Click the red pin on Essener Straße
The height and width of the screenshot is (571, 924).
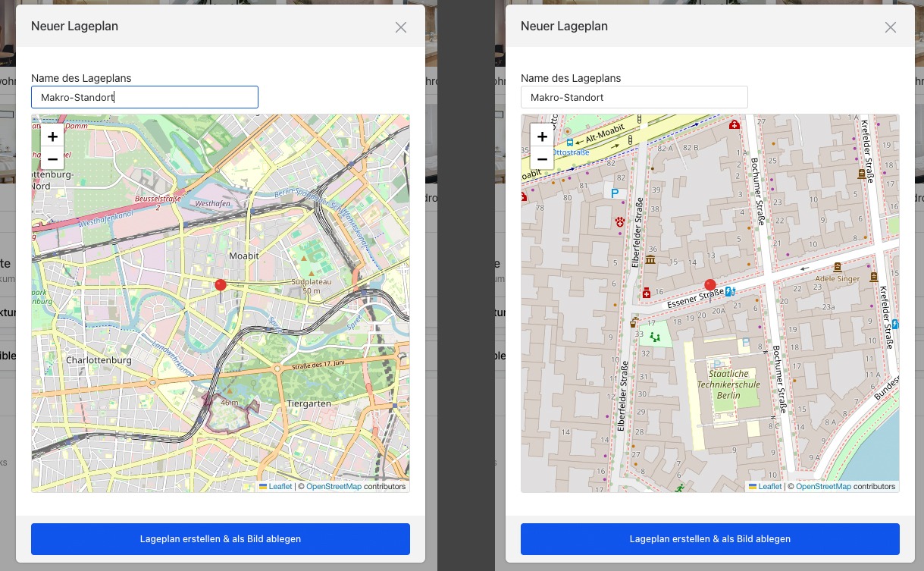tap(710, 287)
